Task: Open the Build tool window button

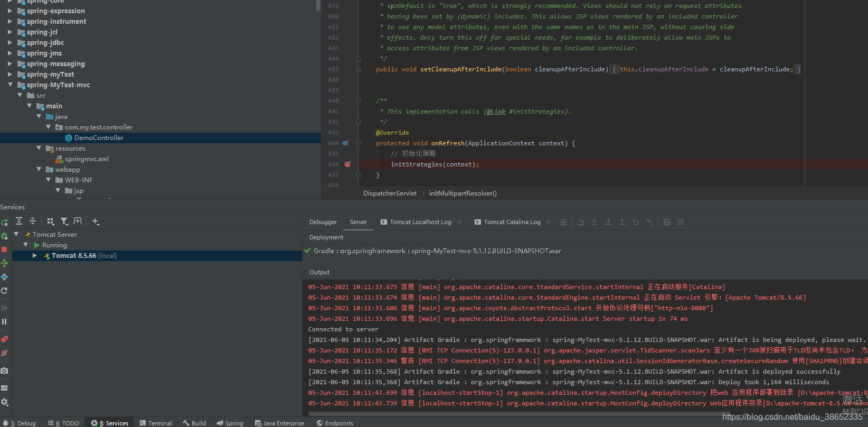Action: [194, 423]
